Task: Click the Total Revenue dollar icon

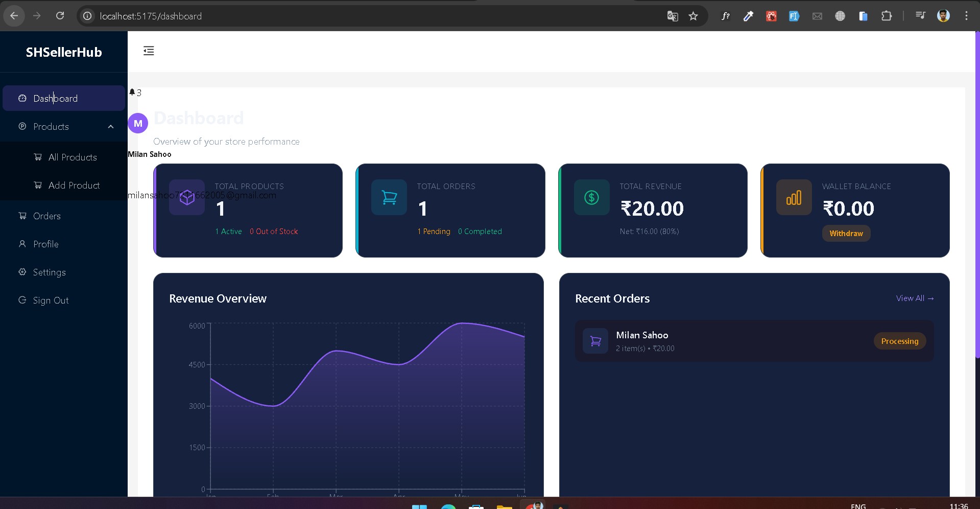Action: click(591, 197)
